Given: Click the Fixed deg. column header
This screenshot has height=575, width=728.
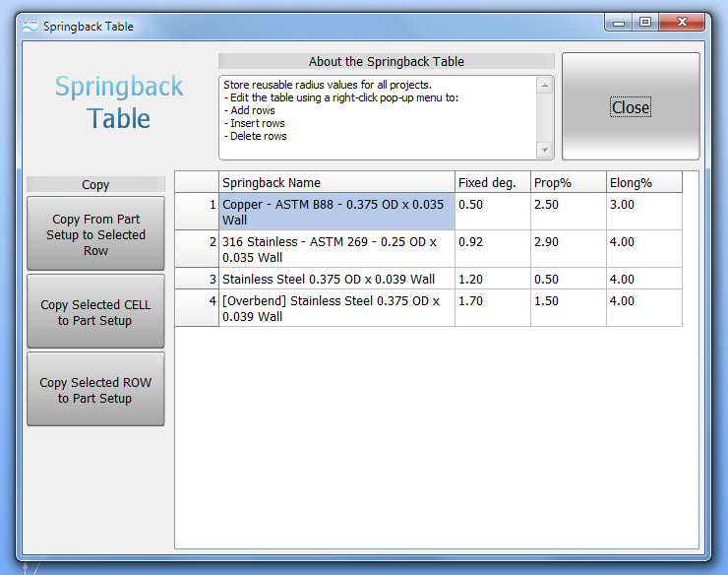Looking at the screenshot, I should tap(492, 182).
